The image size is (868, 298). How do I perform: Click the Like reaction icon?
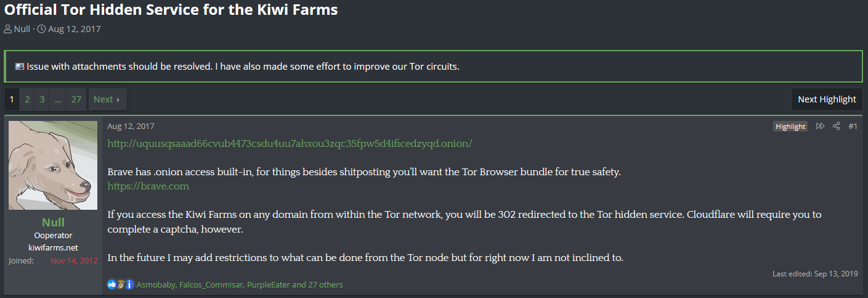tap(112, 284)
